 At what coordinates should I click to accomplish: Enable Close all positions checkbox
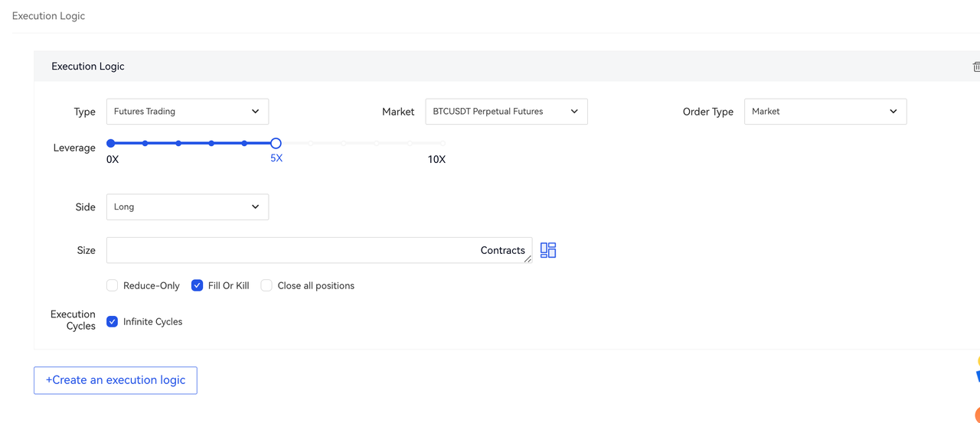coord(266,285)
